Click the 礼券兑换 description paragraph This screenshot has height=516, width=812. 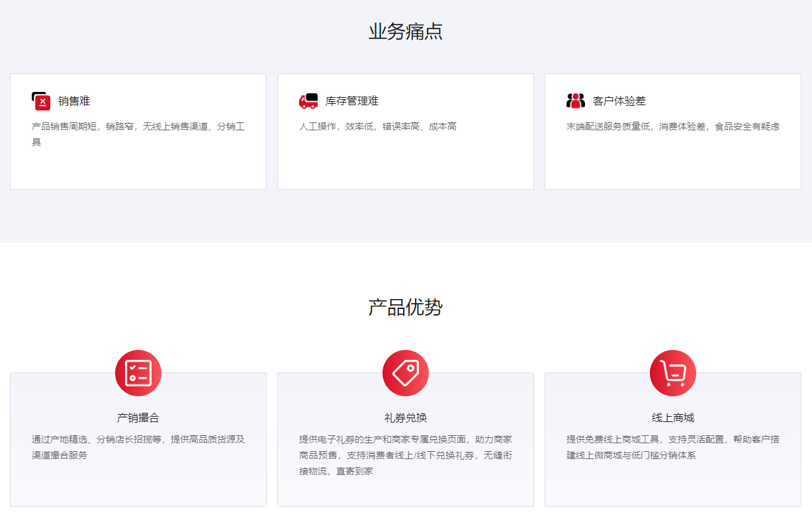(406, 452)
